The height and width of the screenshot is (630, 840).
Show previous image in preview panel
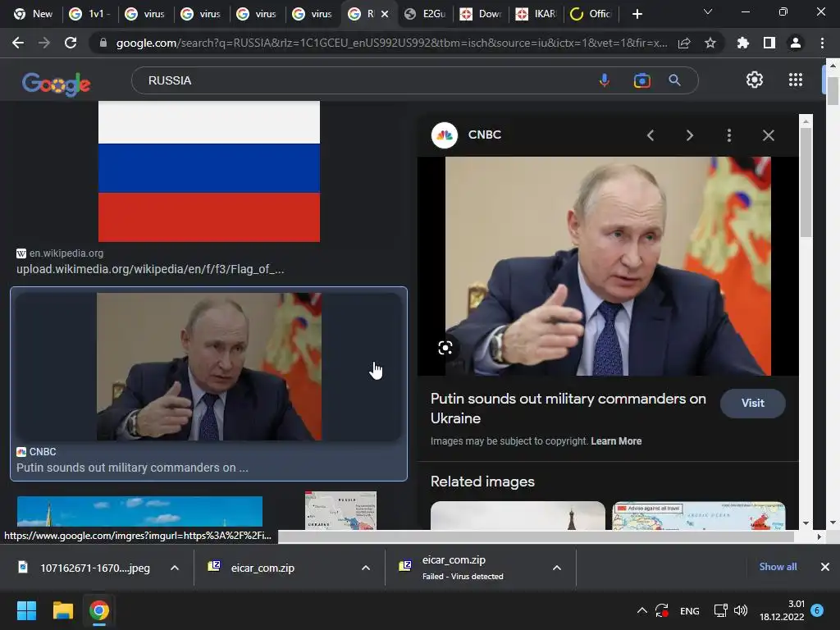point(651,135)
